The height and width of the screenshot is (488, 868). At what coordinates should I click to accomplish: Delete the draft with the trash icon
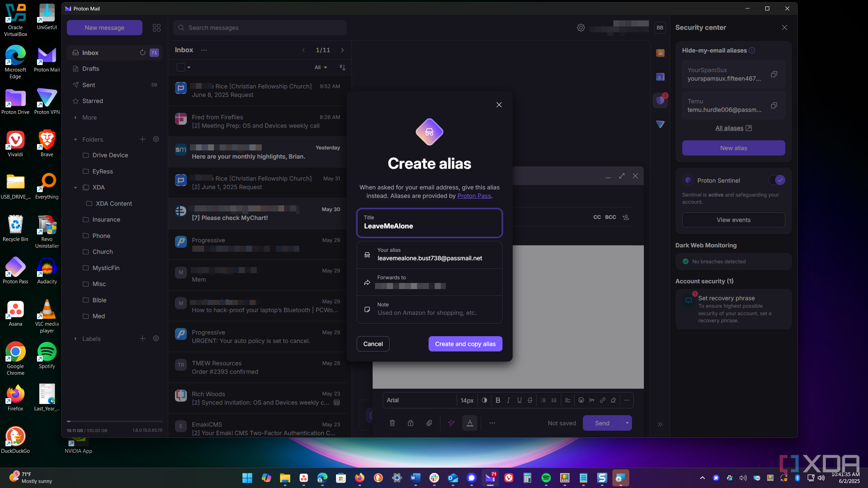coord(392,423)
